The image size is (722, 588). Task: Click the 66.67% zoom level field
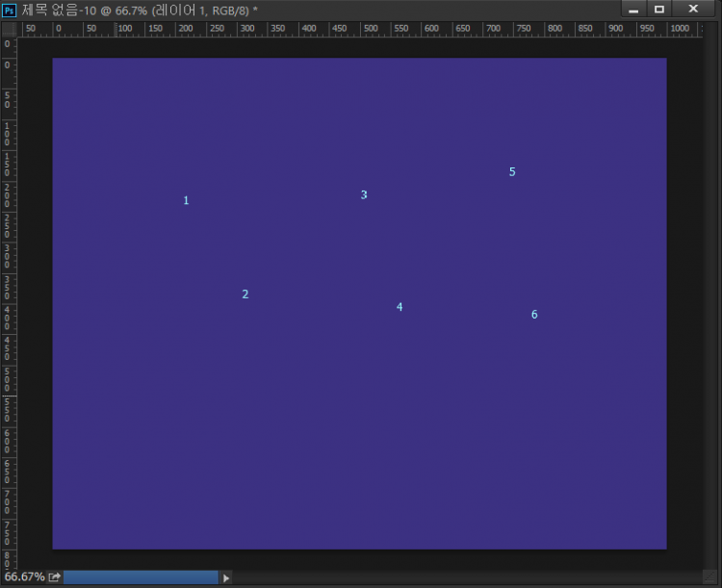coord(23,577)
